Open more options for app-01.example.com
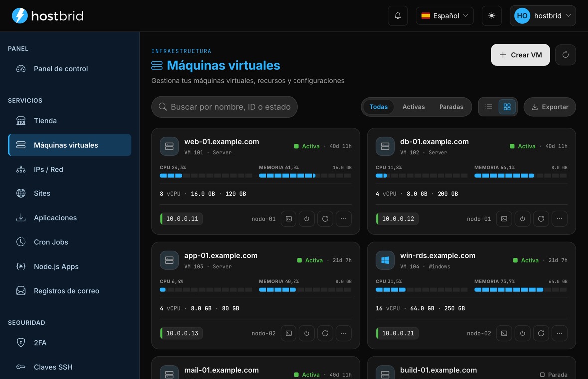588x379 pixels. coord(343,333)
